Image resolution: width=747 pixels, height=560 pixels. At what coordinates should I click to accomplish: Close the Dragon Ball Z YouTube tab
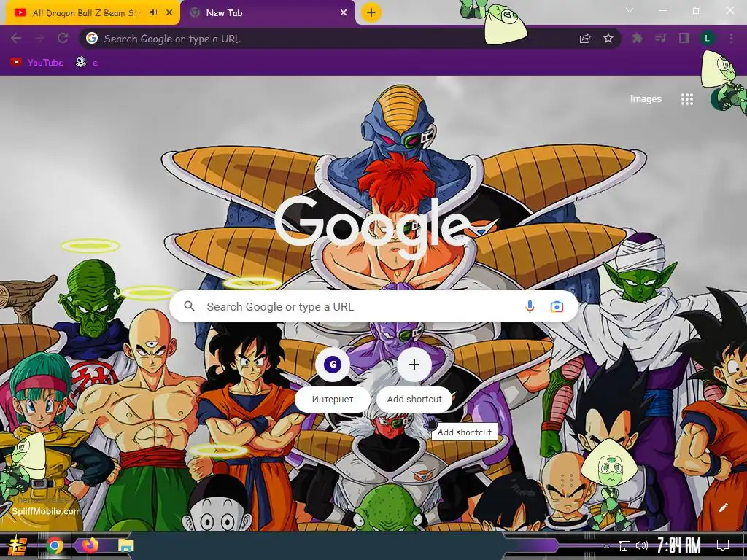click(169, 13)
